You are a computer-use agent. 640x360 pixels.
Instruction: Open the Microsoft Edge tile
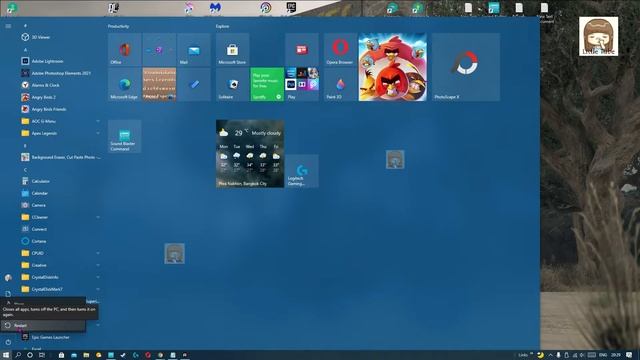[x=124, y=84]
